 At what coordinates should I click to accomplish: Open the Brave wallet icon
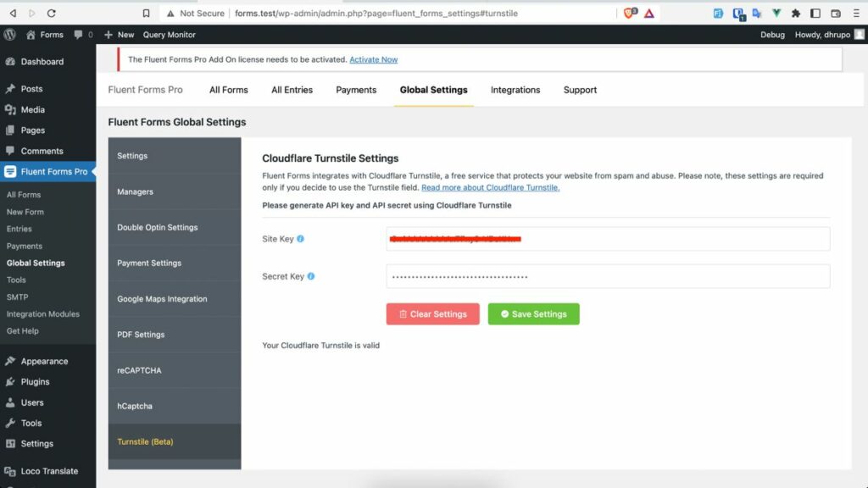tap(836, 14)
